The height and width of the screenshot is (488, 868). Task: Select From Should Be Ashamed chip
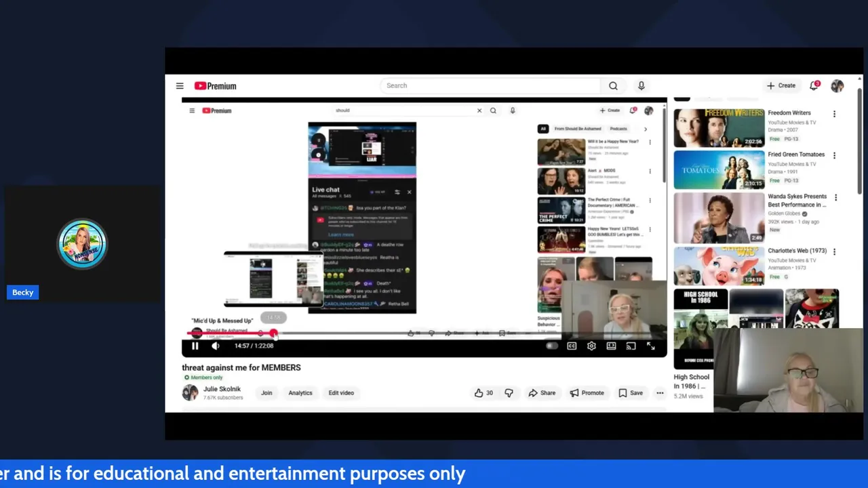[x=578, y=129]
